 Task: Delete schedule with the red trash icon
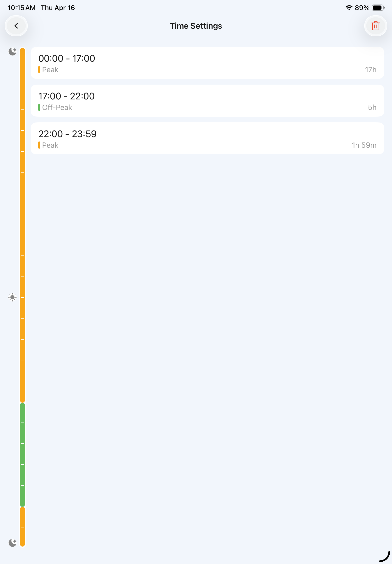coord(376,26)
